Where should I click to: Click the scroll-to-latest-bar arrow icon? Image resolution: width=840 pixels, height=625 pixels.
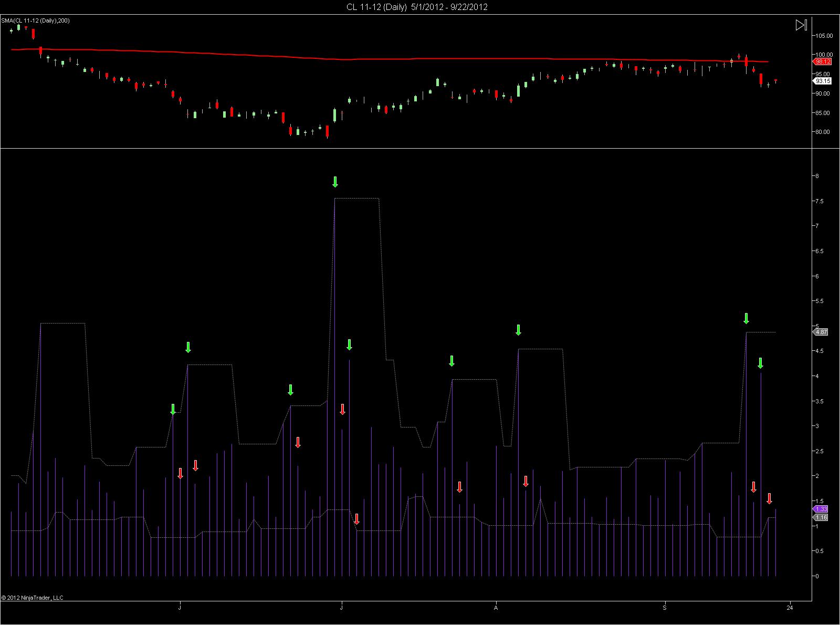pyautogui.click(x=801, y=25)
